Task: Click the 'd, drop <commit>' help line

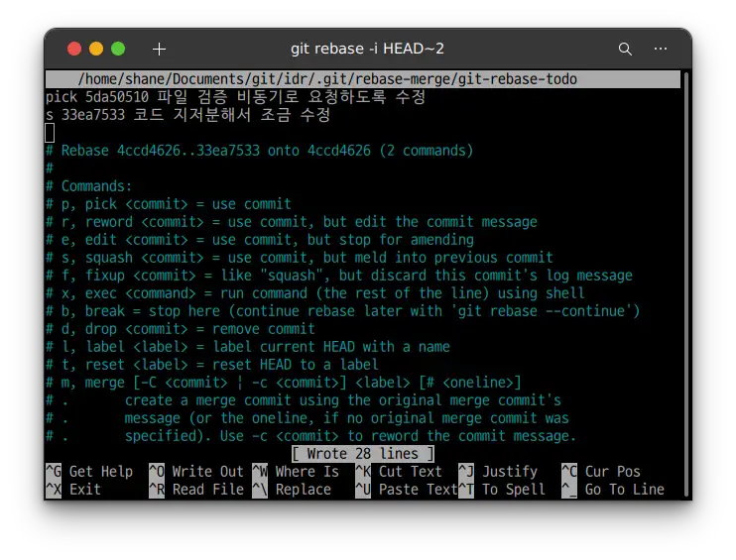Action: [x=181, y=329]
